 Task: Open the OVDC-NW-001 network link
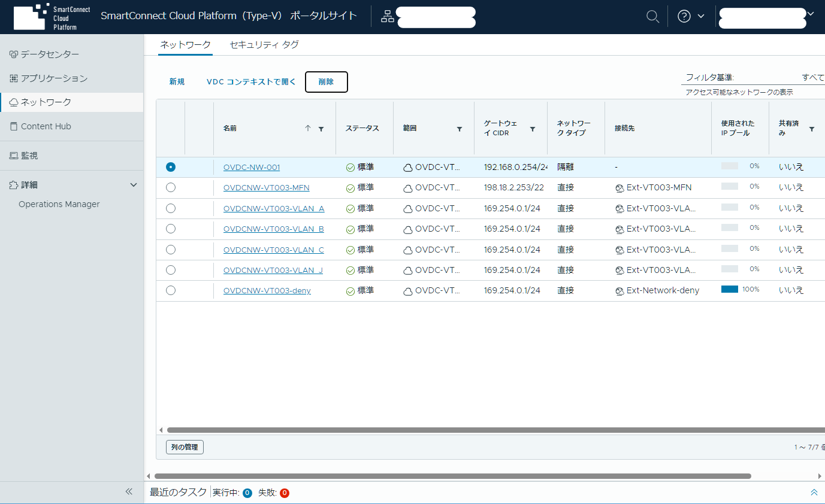[252, 167]
